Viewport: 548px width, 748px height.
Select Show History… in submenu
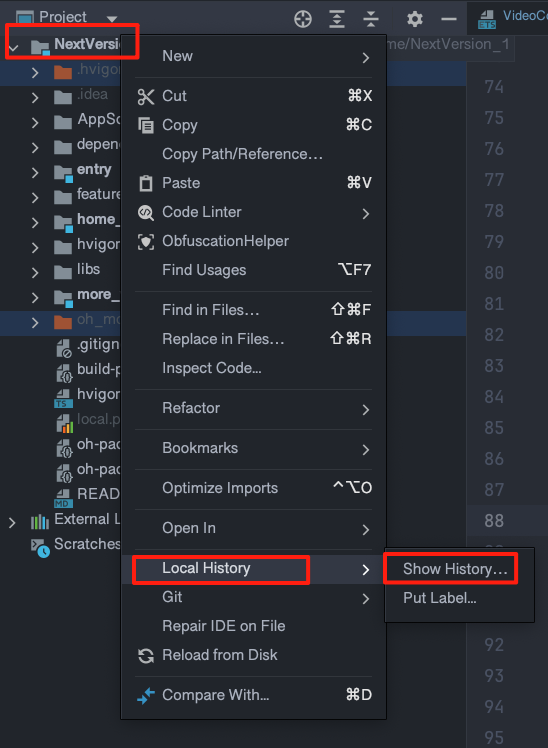tap(455, 569)
